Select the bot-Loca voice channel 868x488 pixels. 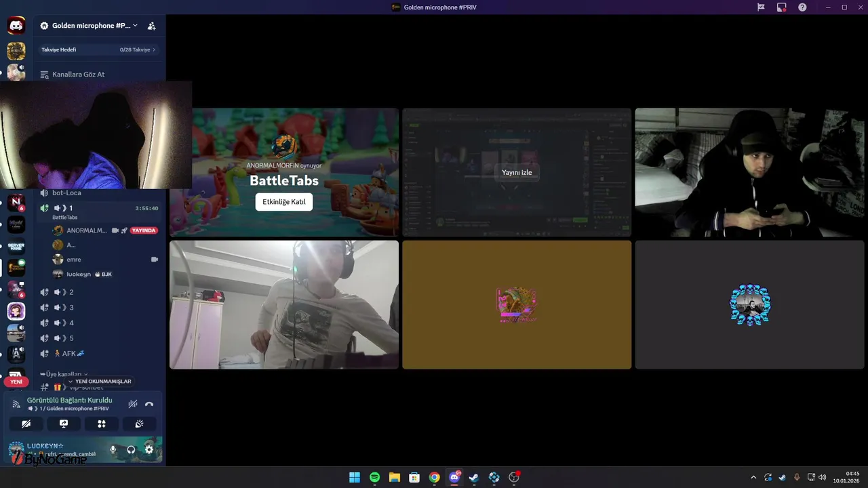point(98,192)
